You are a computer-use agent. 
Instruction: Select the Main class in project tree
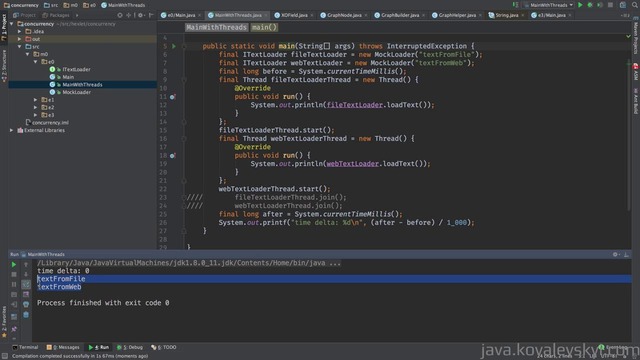(x=68, y=77)
